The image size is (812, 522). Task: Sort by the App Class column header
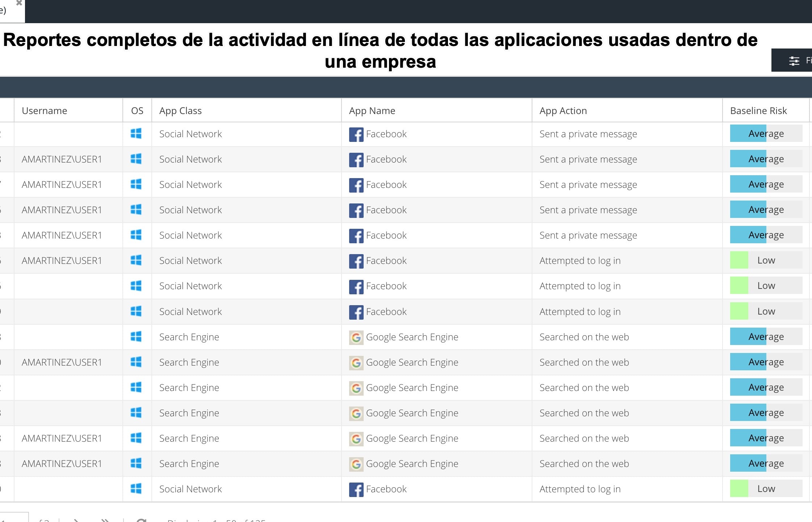pyautogui.click(x=180, y=110)
